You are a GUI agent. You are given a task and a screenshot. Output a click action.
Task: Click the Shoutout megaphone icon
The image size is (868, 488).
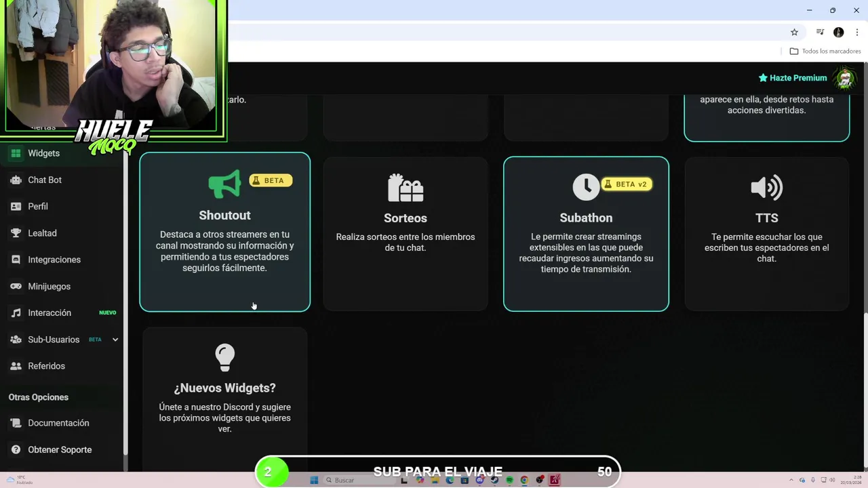tap(224, 184)
